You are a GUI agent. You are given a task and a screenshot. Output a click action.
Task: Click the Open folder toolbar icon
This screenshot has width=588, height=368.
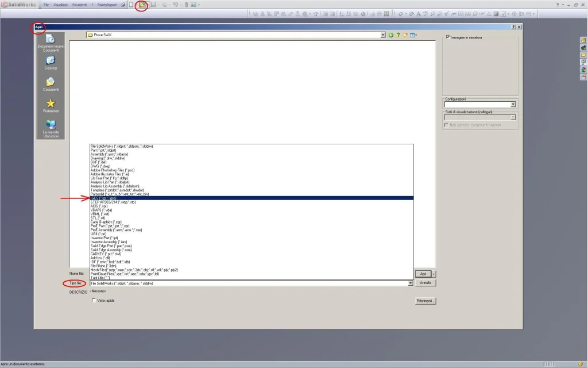[x=141, y=5]
